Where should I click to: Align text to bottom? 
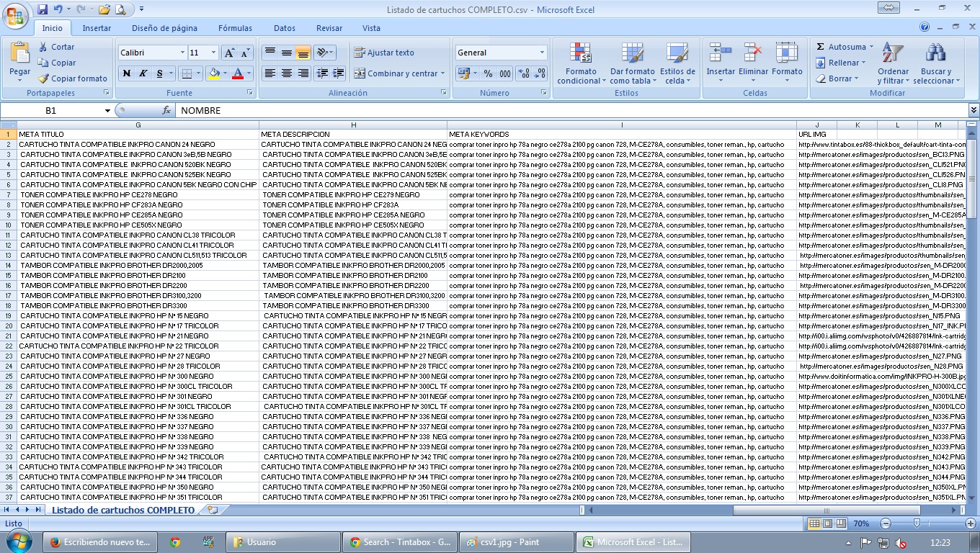pyautogui.click(x=303, y=53)
